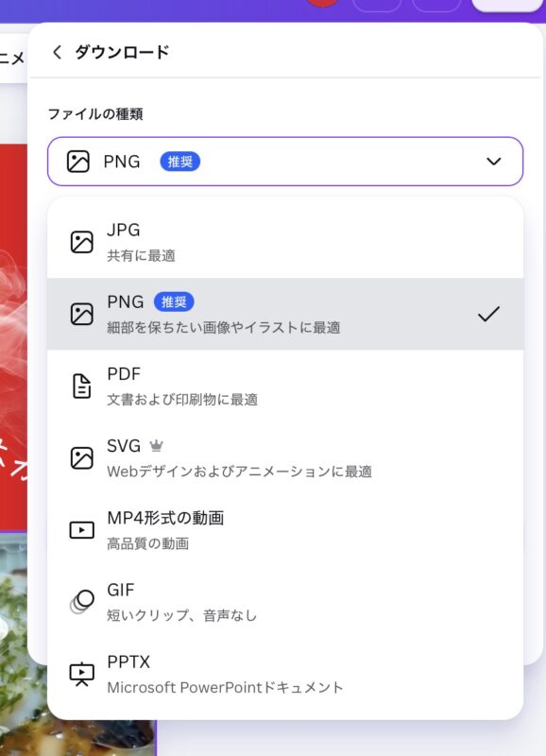546x756 pixels.
Task: Click the ファイルの種類 label
Action: coord(95,114)
